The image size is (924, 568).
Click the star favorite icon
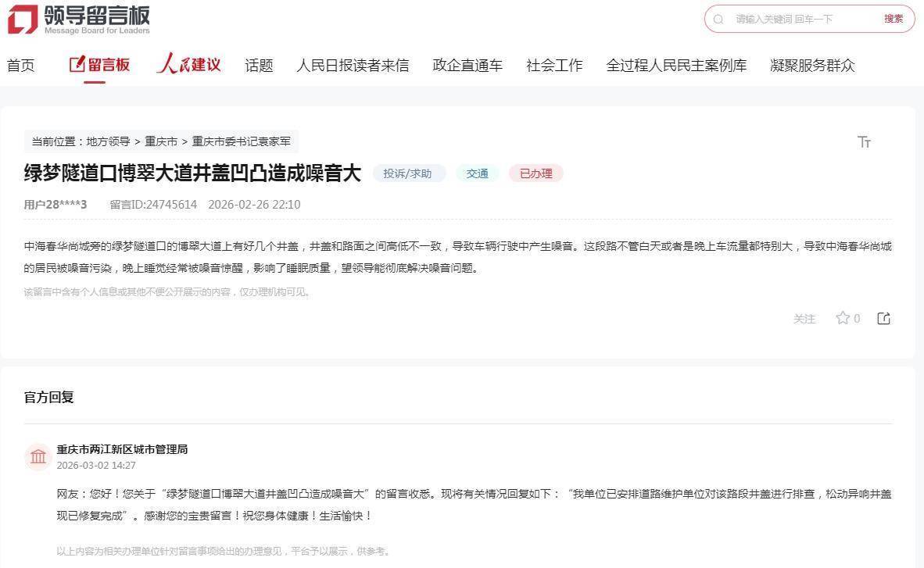842,318
